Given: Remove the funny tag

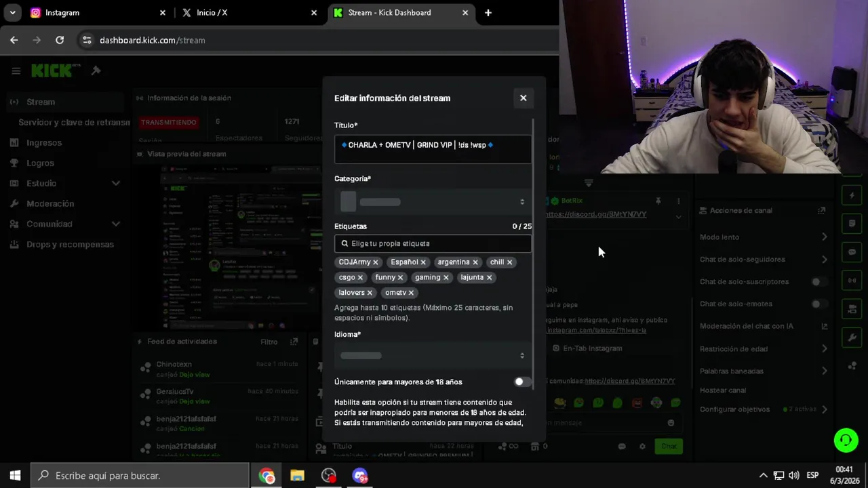Looking at the screenshot, I should point(400,277).
